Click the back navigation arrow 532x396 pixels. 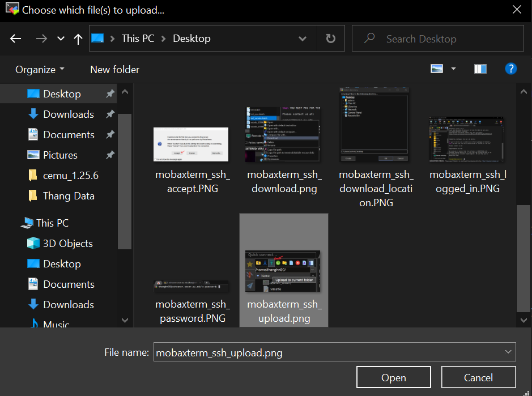[15, 39]
